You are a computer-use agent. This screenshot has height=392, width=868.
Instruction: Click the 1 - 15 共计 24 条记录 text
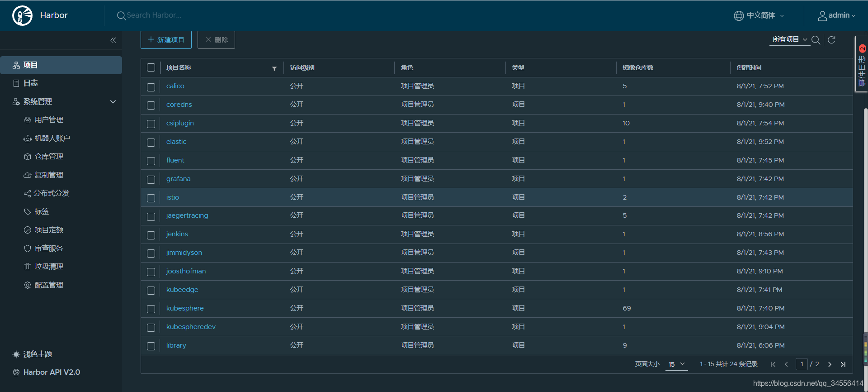click(x=729, y=364)
